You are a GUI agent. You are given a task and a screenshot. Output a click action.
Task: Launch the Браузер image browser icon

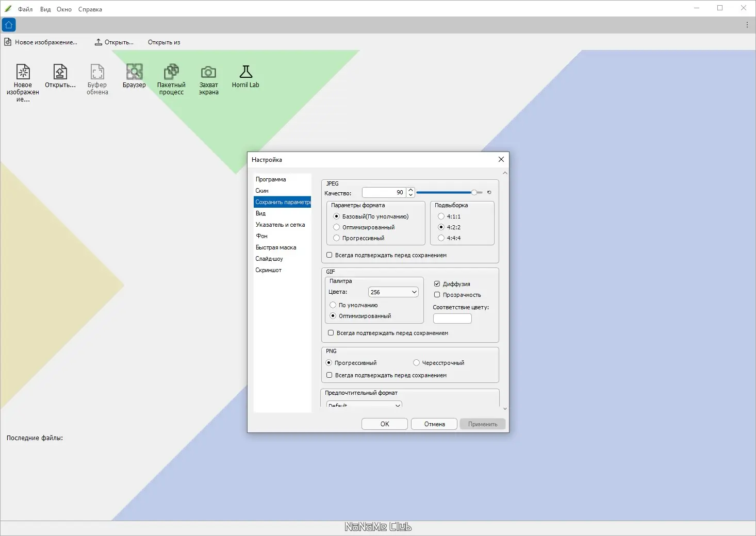coord(134,76)
